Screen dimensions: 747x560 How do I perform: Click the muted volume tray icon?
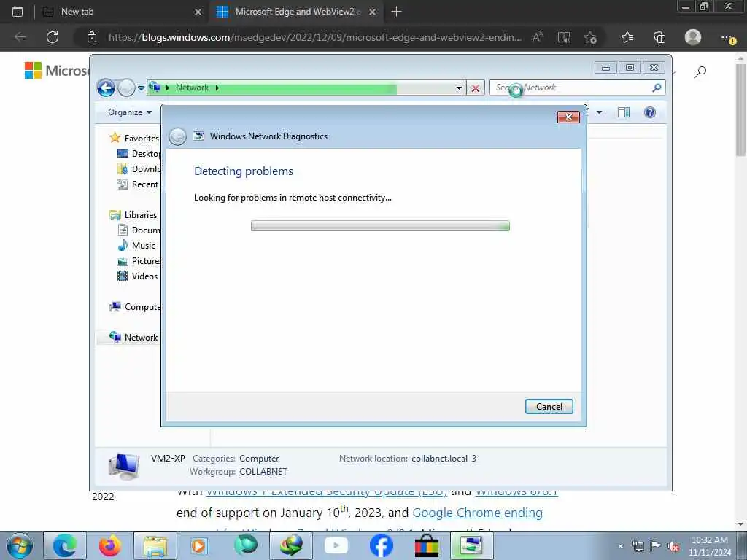(x=674, y=547)
